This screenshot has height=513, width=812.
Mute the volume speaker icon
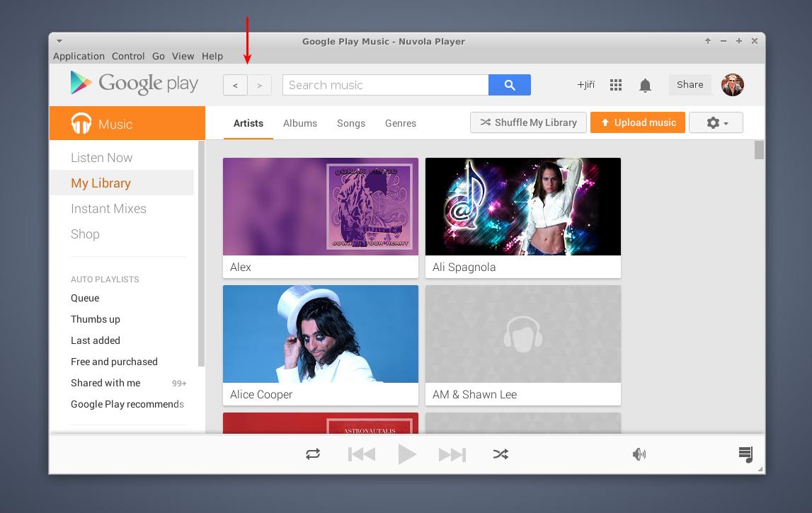tap(639, 454)
